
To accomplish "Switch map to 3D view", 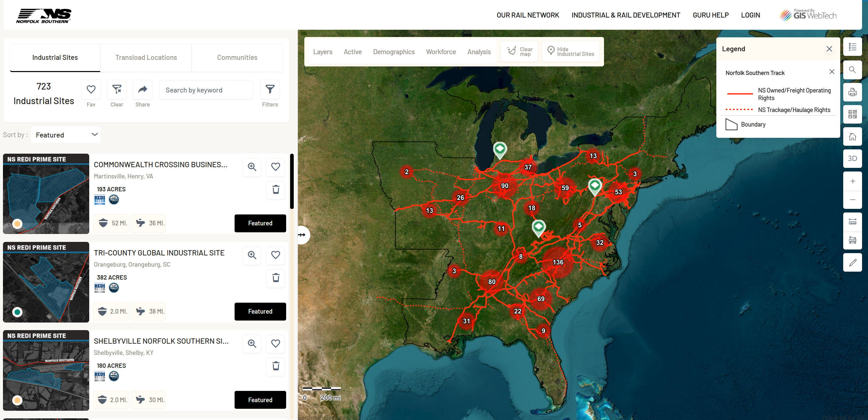I will 852,158.
